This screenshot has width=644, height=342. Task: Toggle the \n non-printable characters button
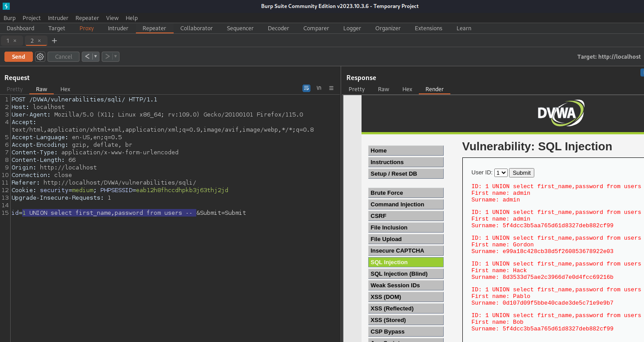(319, 88)
